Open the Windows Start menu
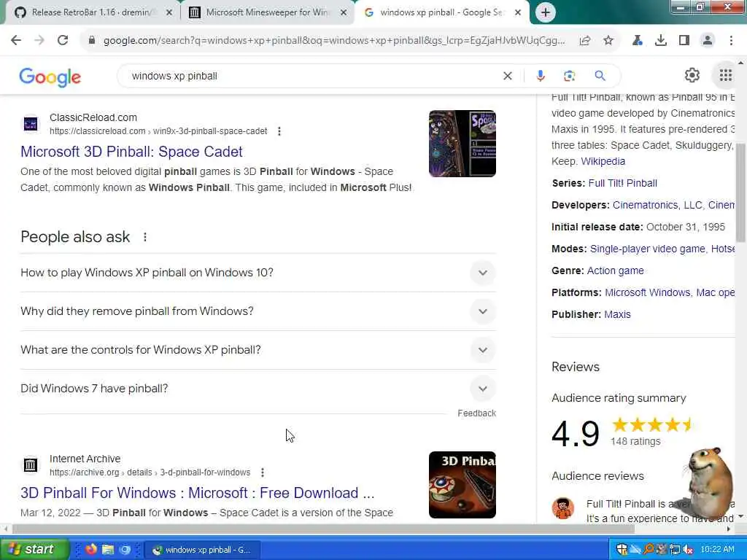Image resolution: width=747 pixels, height=560 pixels. tap(34, 550)
